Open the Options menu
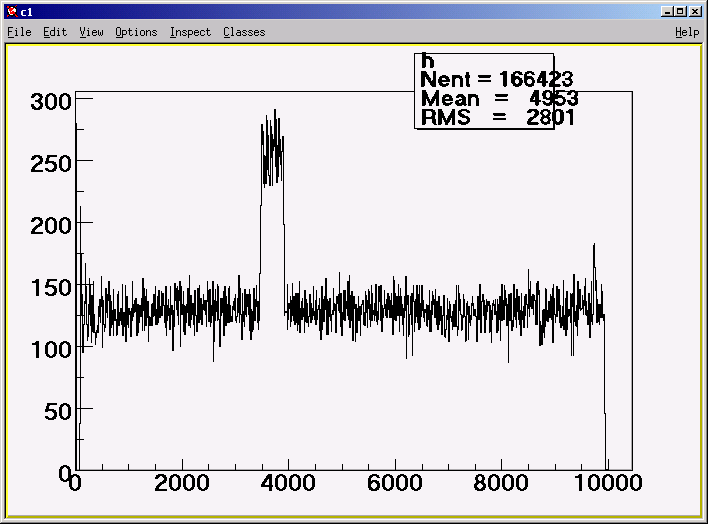This screenshot has width=708, height=524. [136, 32]
